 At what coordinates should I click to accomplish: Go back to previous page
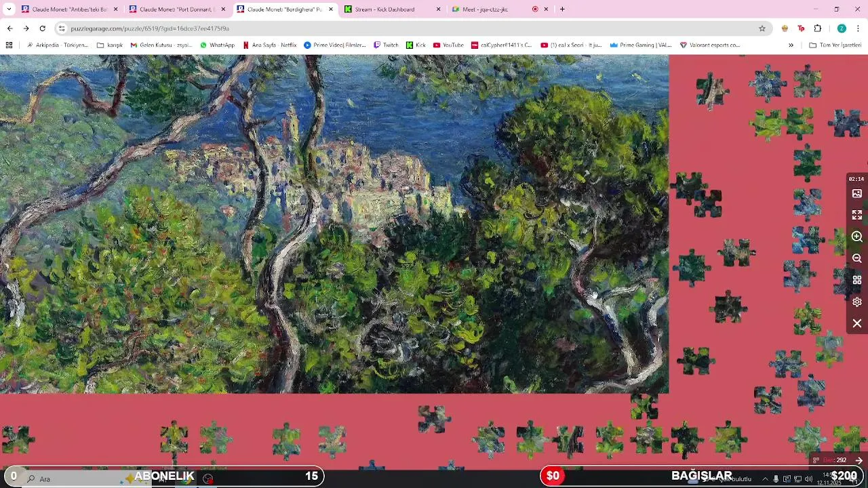(x=9, y=28)
